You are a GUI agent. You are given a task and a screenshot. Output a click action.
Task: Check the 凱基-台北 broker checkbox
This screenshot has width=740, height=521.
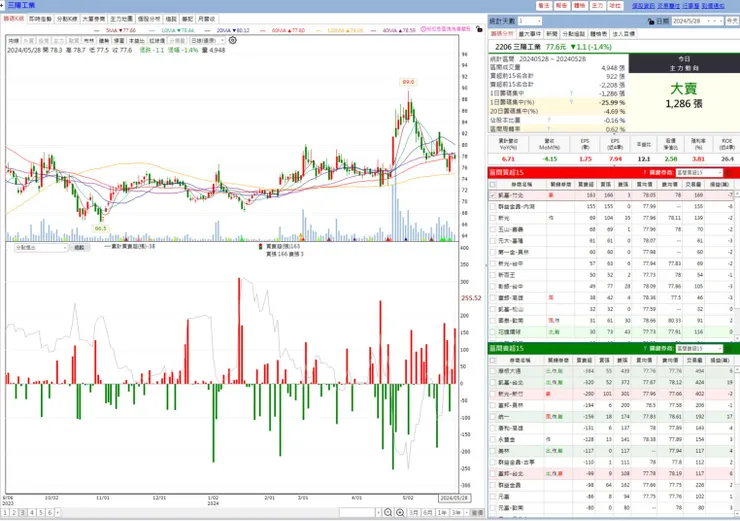pyautogui.click(x=493, y=382)
